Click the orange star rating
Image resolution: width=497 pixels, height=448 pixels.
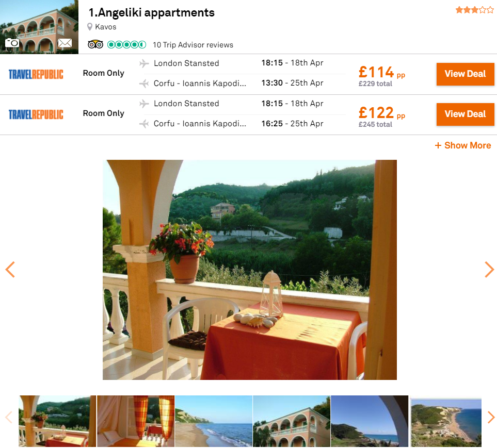(474, 10)
